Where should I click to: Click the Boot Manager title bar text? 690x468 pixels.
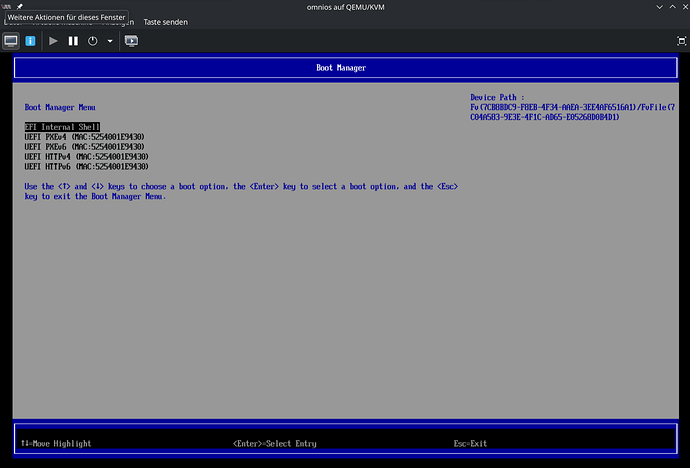click(341, 68)
